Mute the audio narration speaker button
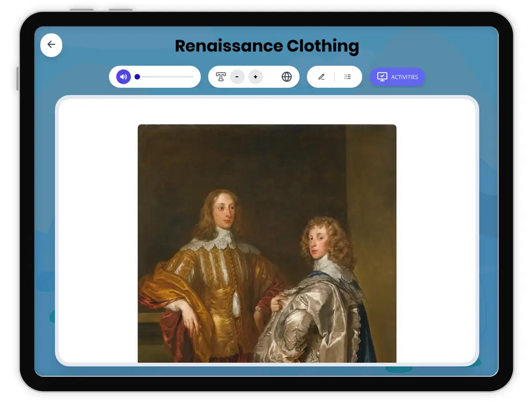The image size is (532, 402). coord(124,77)
